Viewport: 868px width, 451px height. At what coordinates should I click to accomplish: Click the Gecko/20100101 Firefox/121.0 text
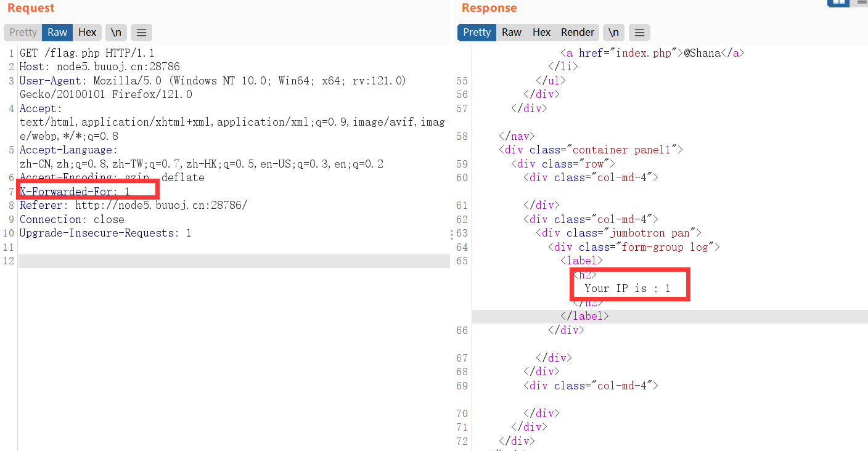(105, 94)
